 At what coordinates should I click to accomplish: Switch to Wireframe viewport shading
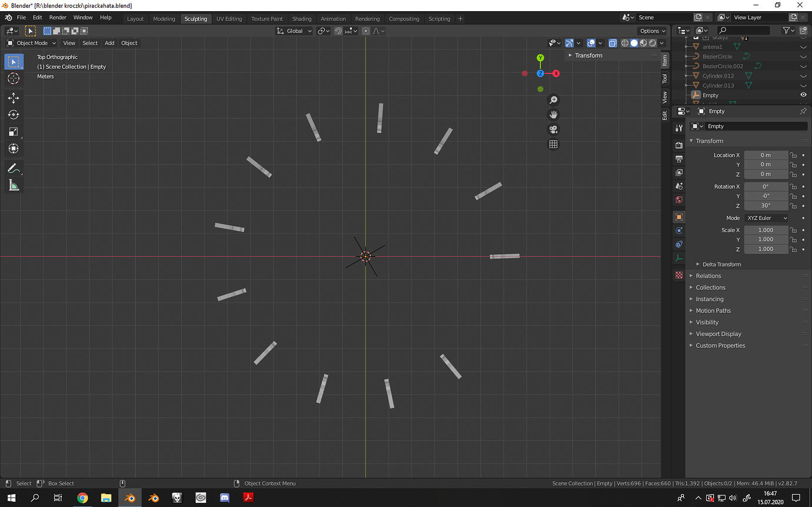coord(625,43)
